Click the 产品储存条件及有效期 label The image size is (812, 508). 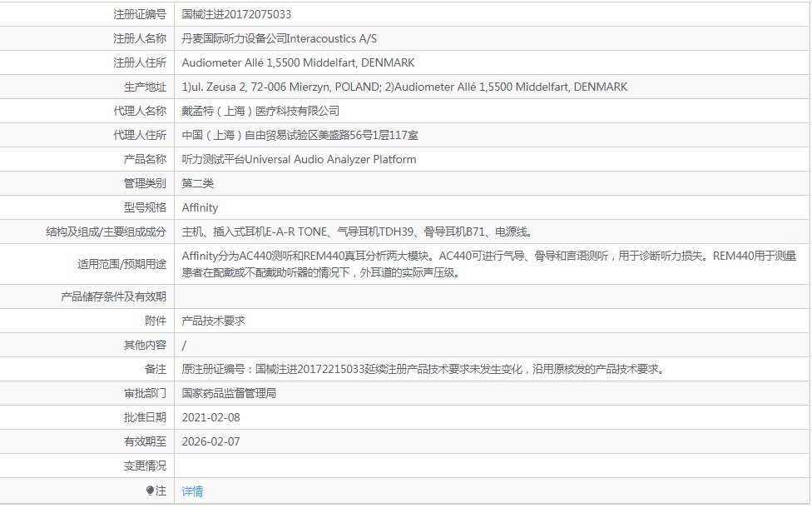[113, 296]
